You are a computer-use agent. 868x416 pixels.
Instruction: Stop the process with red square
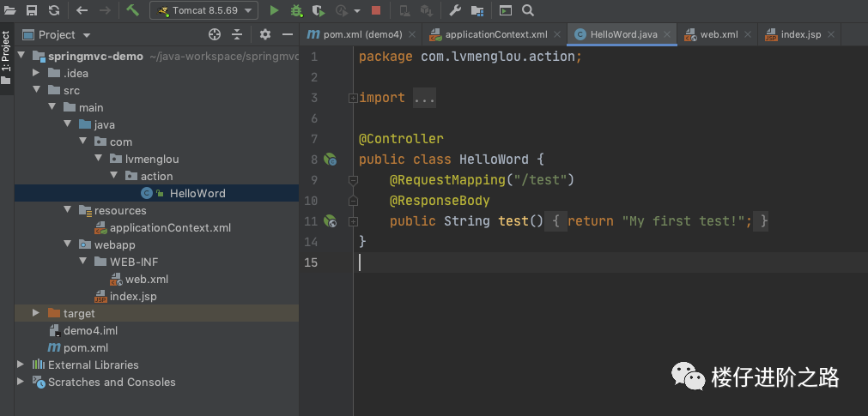tap(376, 10)
